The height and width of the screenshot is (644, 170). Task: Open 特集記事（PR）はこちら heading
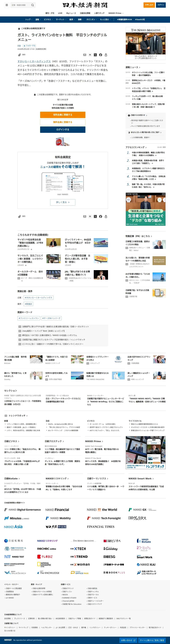(x=139, y=236)
